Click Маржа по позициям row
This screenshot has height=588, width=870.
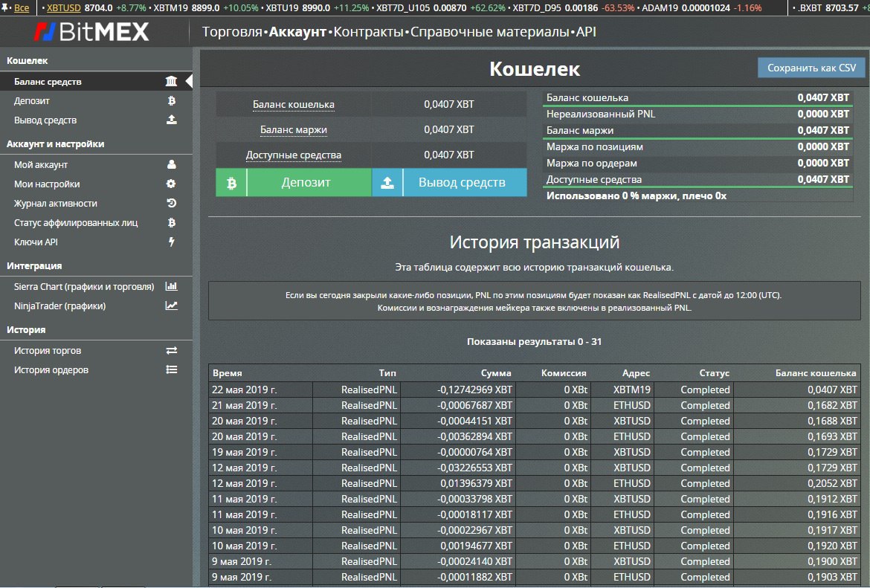[697, 147]
